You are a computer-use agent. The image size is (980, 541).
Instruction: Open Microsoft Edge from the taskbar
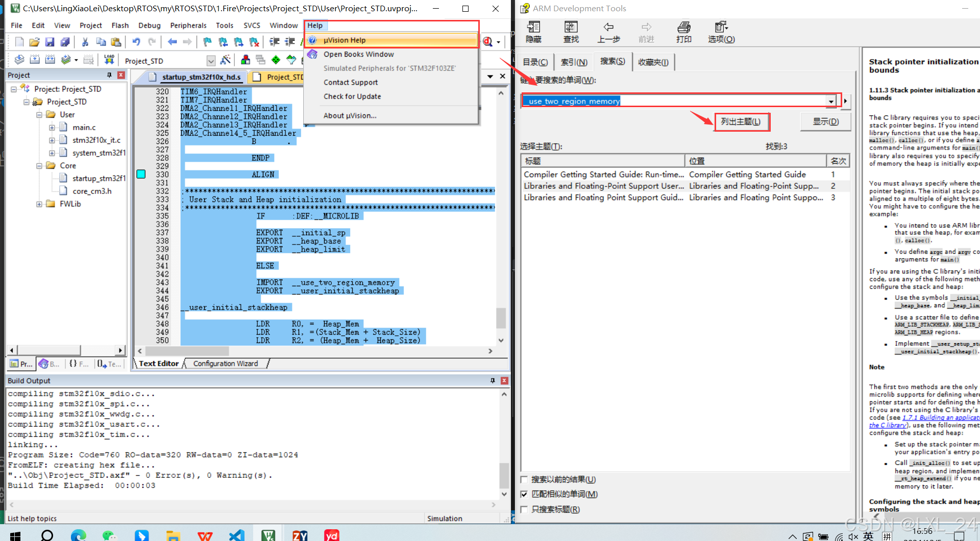[x=79, y=535]
